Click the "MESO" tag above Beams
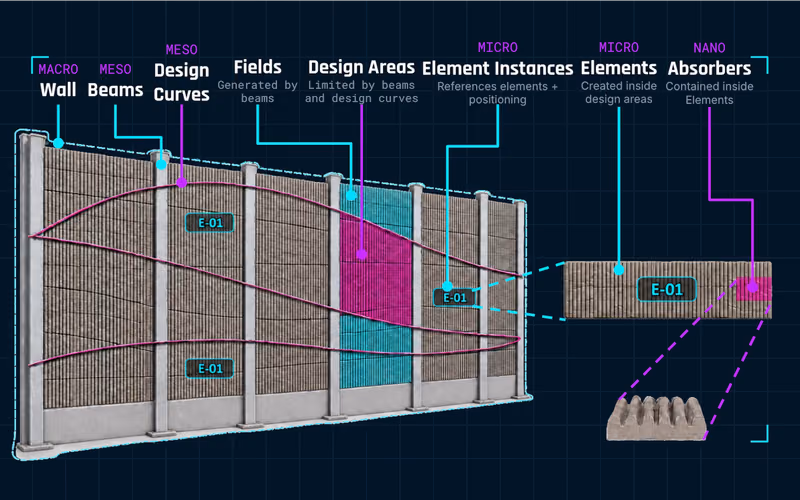800x500 pixels. 115,69
